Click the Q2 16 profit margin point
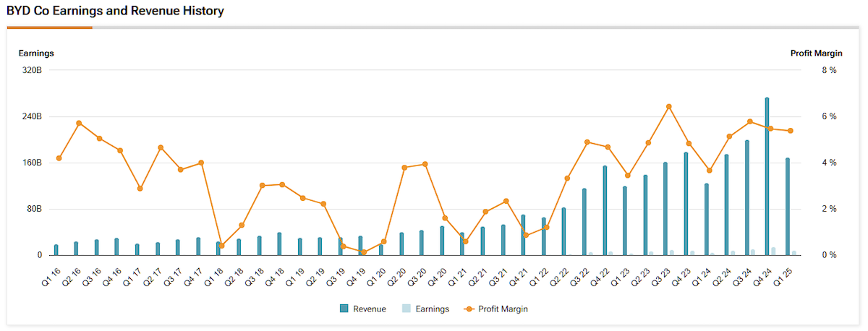This screenshot has height=331, width=868. pos(79,123)
